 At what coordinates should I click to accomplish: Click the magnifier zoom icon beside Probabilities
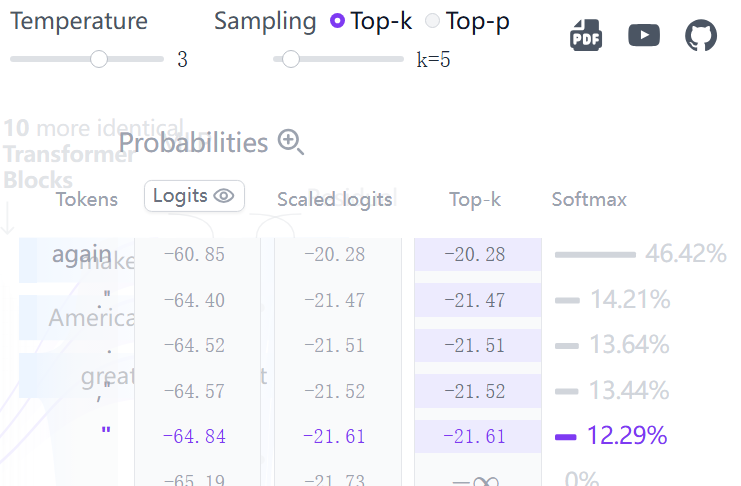(290, 142)
